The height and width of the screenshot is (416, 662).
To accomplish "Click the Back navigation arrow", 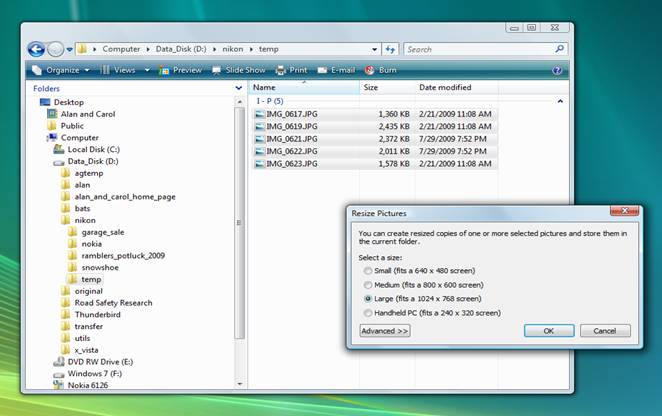I will (36, 49).
